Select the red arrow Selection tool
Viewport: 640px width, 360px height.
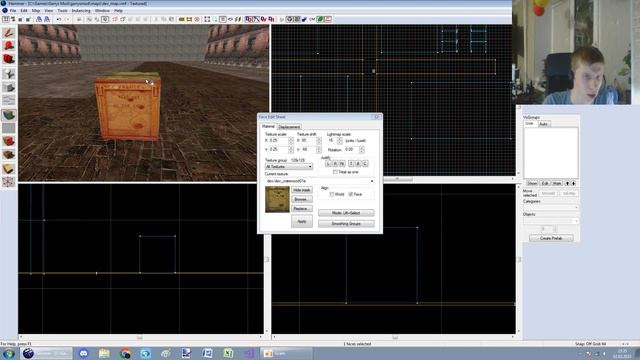[9, 33]
